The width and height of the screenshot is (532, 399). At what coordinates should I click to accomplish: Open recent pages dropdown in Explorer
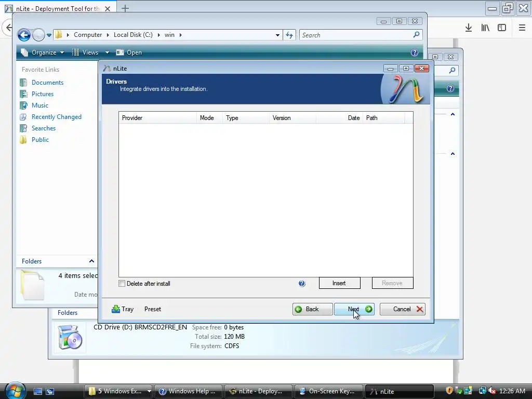tap(49, 35)
